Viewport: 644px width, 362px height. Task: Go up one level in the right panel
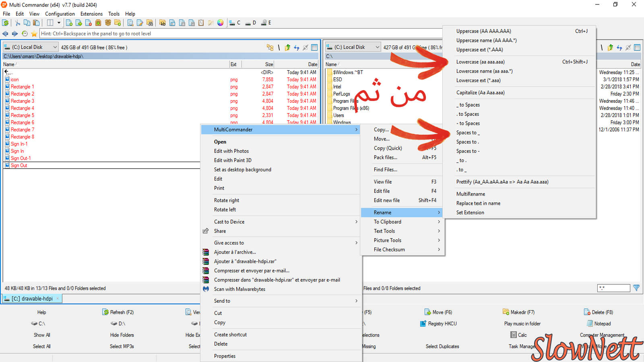tap(610, 47)
